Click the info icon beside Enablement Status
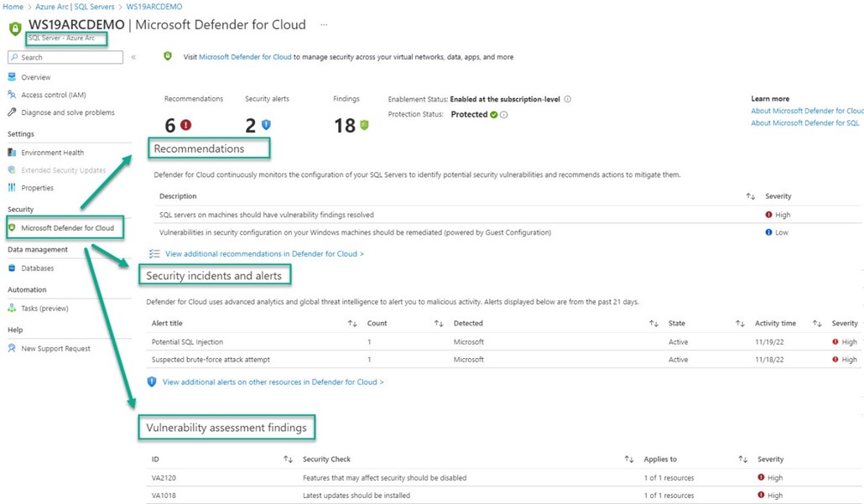The image size is (864, 504). tap(568, 98)
